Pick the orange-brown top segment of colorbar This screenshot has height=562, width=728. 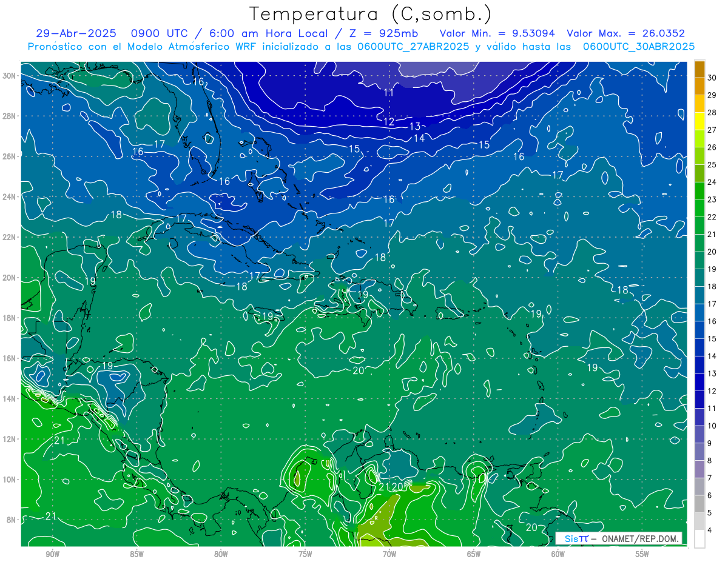pyautogui.click(x=700, y=69)
